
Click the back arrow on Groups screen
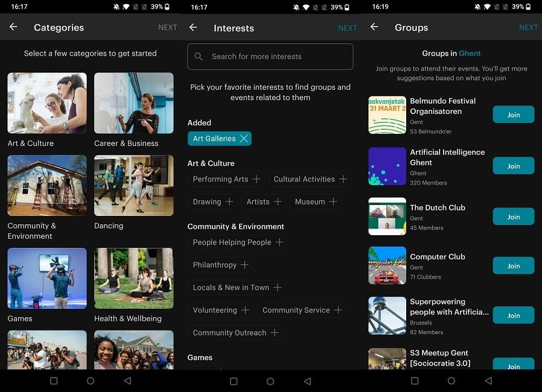click(x=374, y=27)
